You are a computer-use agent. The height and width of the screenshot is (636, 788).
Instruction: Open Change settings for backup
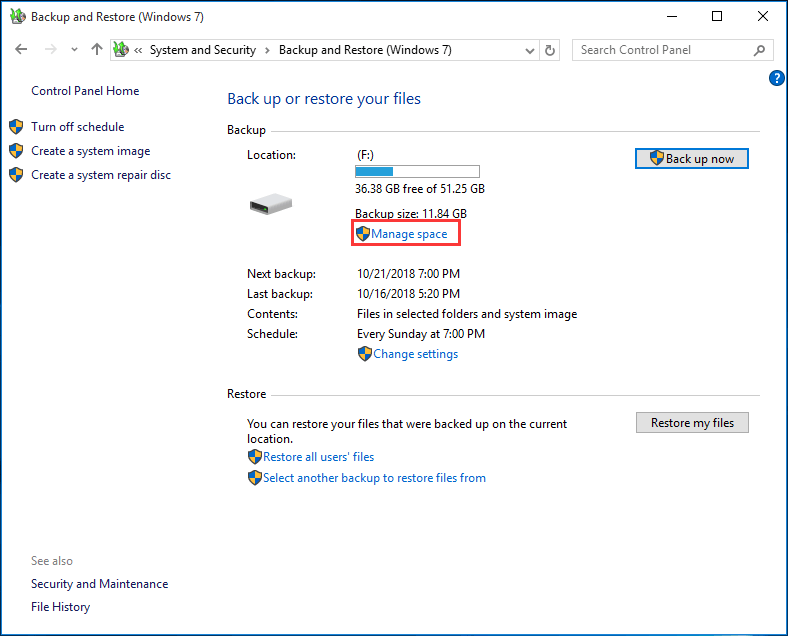tap(415, 354)
